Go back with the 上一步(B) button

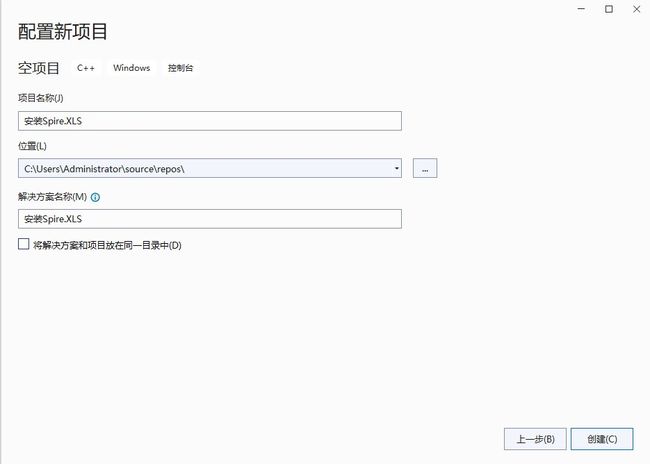[535, 439]
